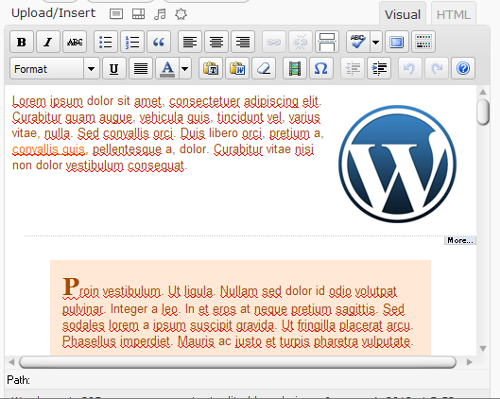Click the drop cap letter P
Viewport: 500px width, 399px height.
[x=71, y=286]
